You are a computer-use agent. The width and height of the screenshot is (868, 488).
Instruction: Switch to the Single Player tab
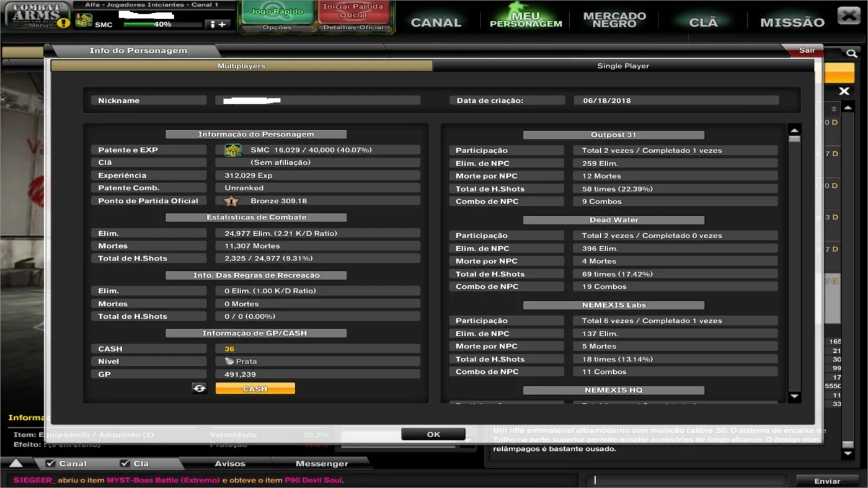(x=623, y=66)
